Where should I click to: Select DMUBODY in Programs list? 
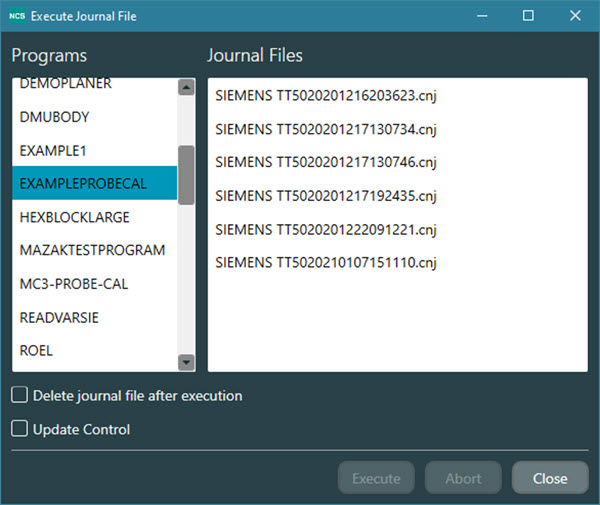pos(55,117)
